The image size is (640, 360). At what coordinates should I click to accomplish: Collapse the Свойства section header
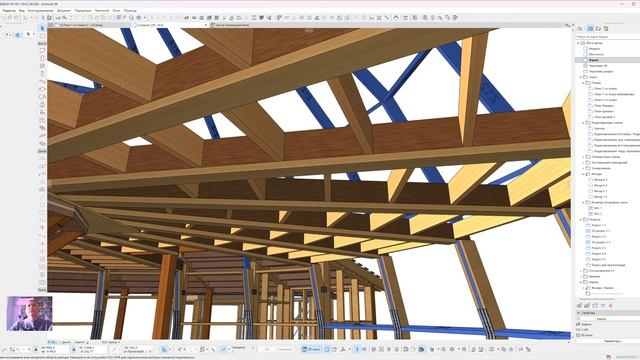click(578, 313)
